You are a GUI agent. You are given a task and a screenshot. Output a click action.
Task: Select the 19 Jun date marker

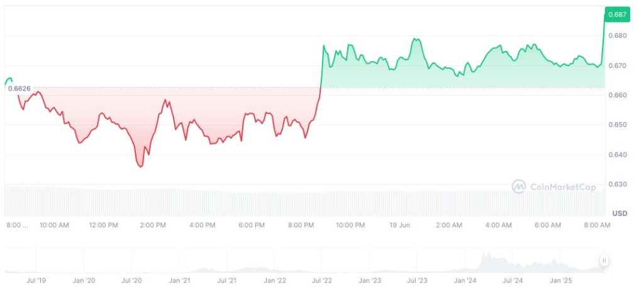tap(400, 225)
